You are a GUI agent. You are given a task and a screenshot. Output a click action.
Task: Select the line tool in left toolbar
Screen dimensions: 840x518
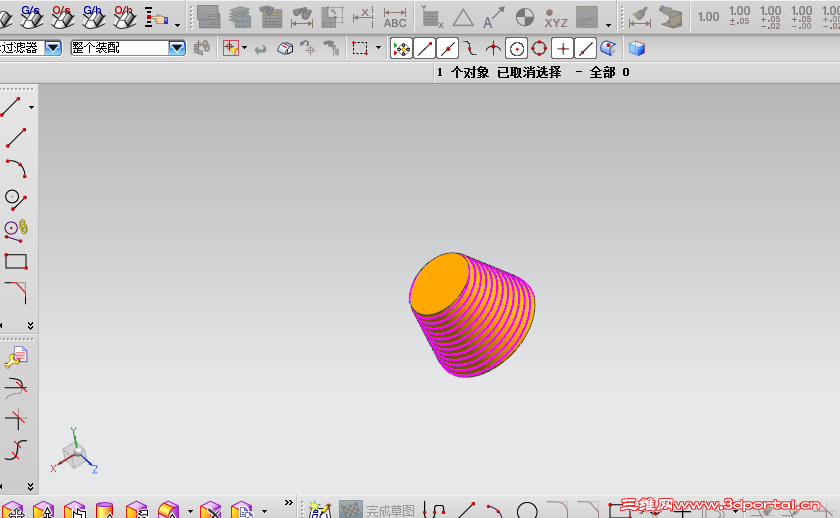[16, 138]
